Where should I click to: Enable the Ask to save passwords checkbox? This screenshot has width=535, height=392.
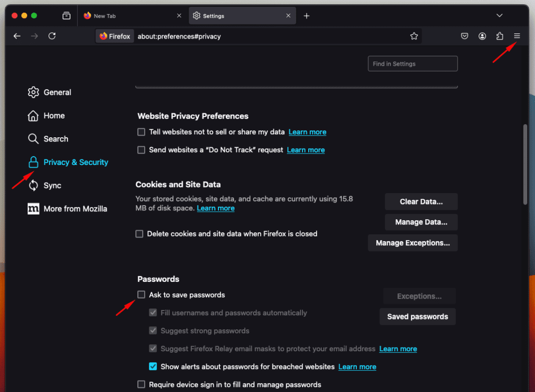(x=141, y=295)
